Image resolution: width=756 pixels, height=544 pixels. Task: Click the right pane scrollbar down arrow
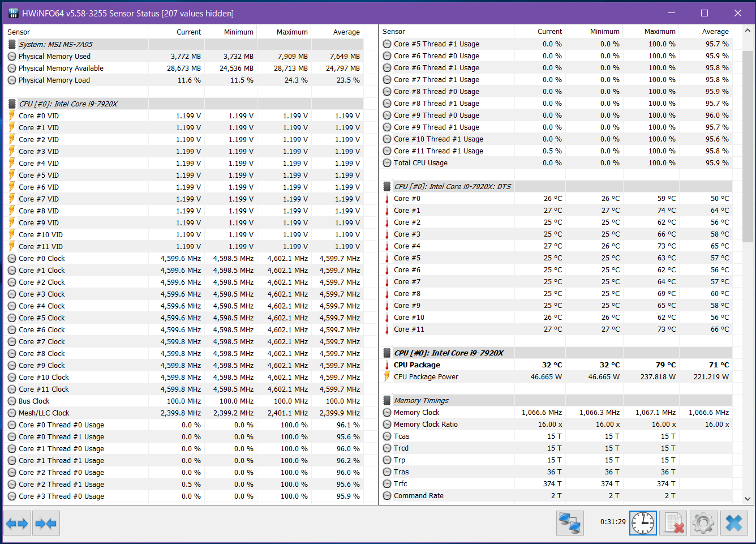tap(748, 499)
